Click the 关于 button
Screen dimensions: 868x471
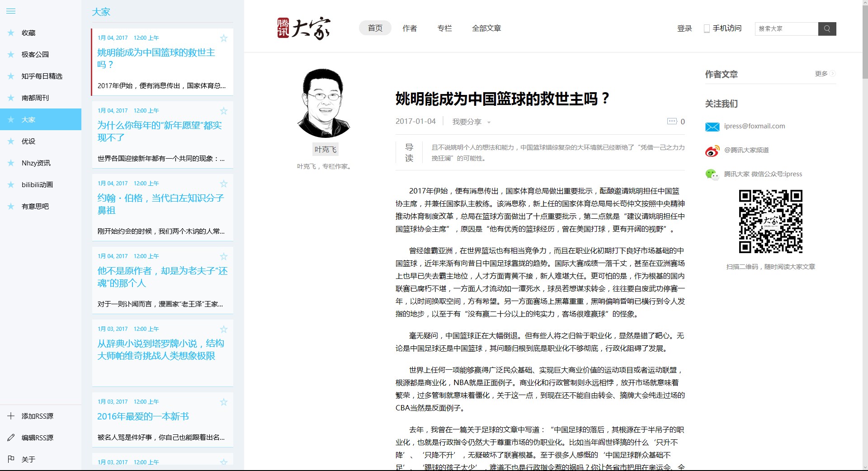(41, 459)
